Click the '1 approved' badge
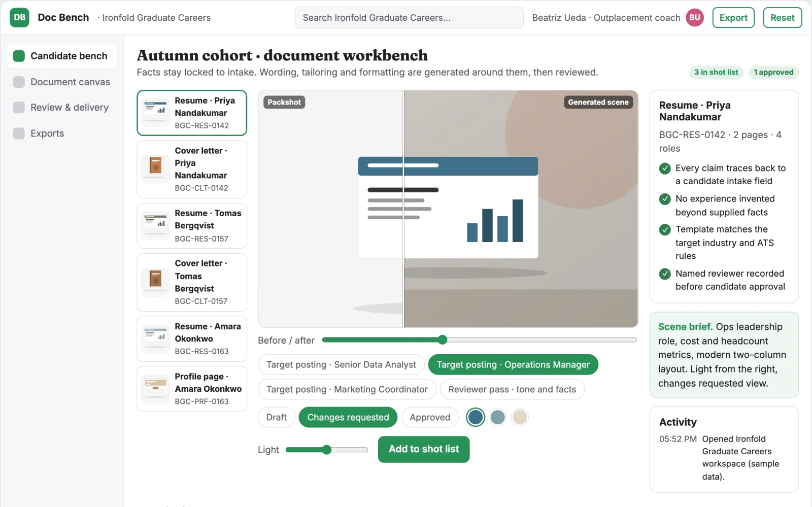Viewport: 812px width, 507px height. (773, 73)
